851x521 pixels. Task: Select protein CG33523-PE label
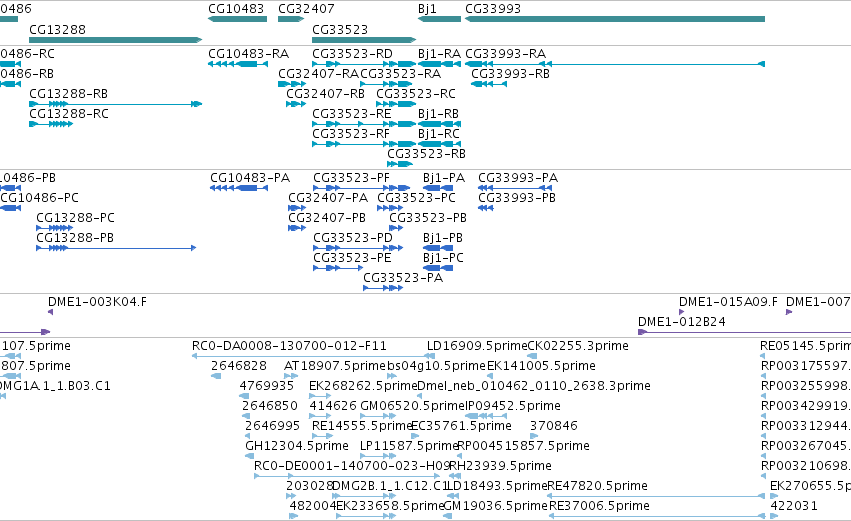click(x=352, y=258)
